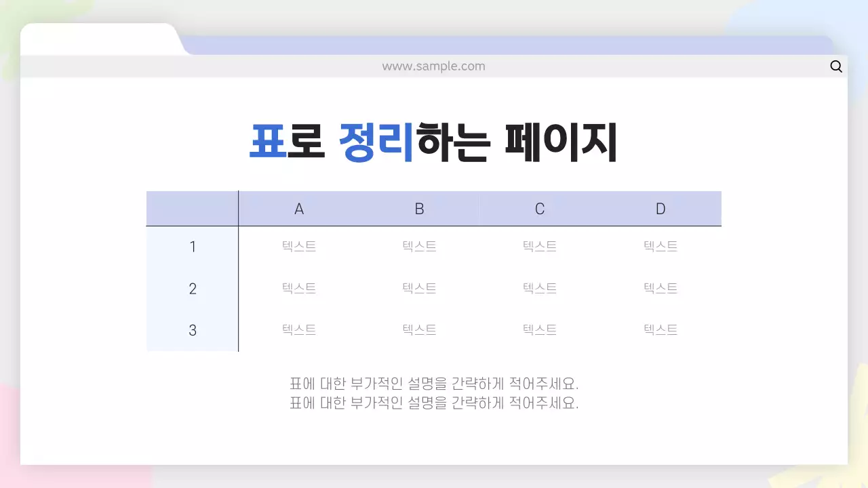Click the first description line below table

(434, 383)
